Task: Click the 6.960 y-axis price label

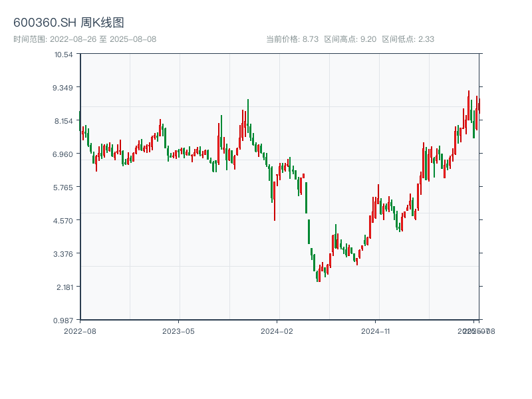Action: 64,154
